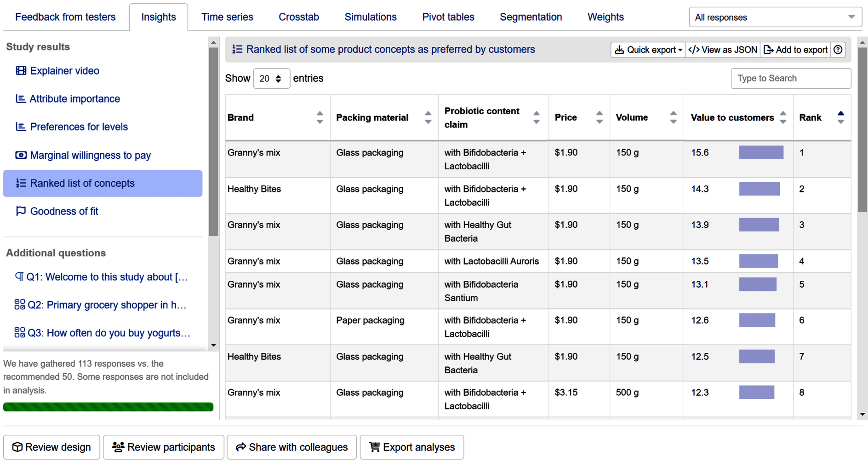The width and height of the screenshot is (868, 463).
Task: Click the Explainer video film icon
Action: click(21, 71)
